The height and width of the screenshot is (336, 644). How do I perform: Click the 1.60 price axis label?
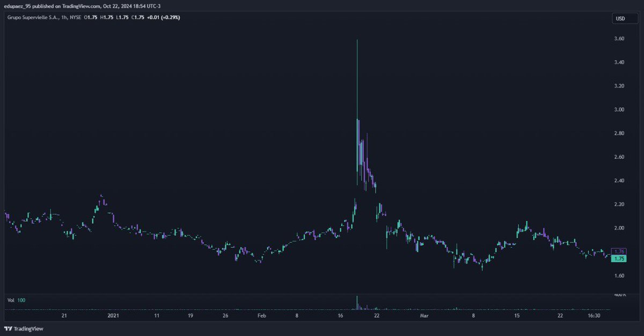coord(619,275)
